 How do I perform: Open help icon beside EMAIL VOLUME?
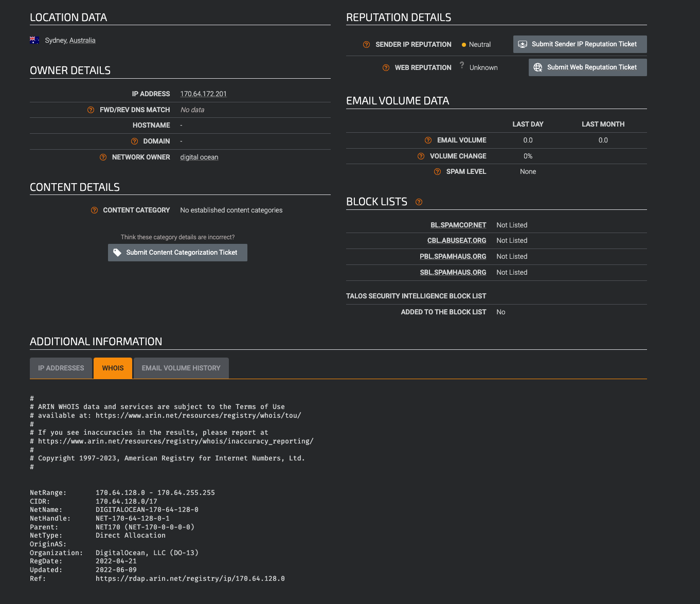(428, 140)
